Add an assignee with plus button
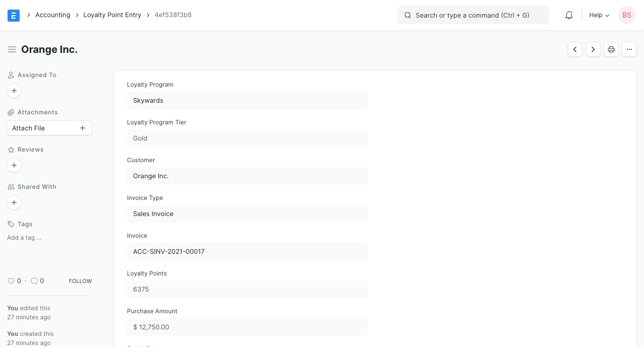Image resolution: width=644 pixels, height=347 pixels. pos(14,91)
